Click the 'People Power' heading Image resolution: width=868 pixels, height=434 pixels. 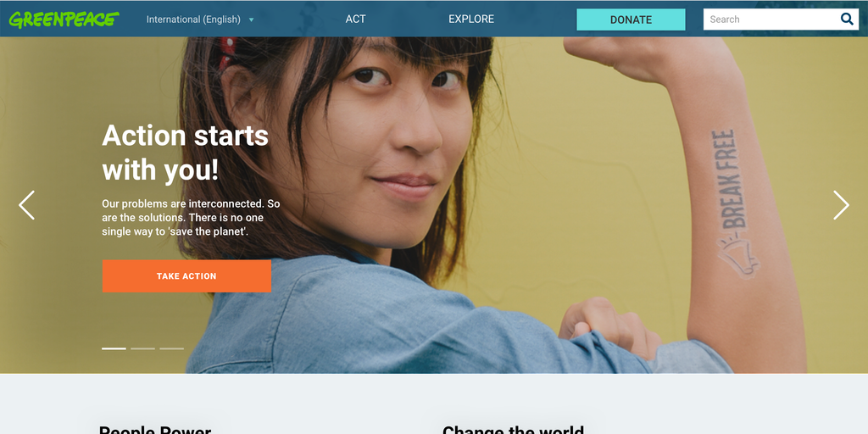pos(155,431)
